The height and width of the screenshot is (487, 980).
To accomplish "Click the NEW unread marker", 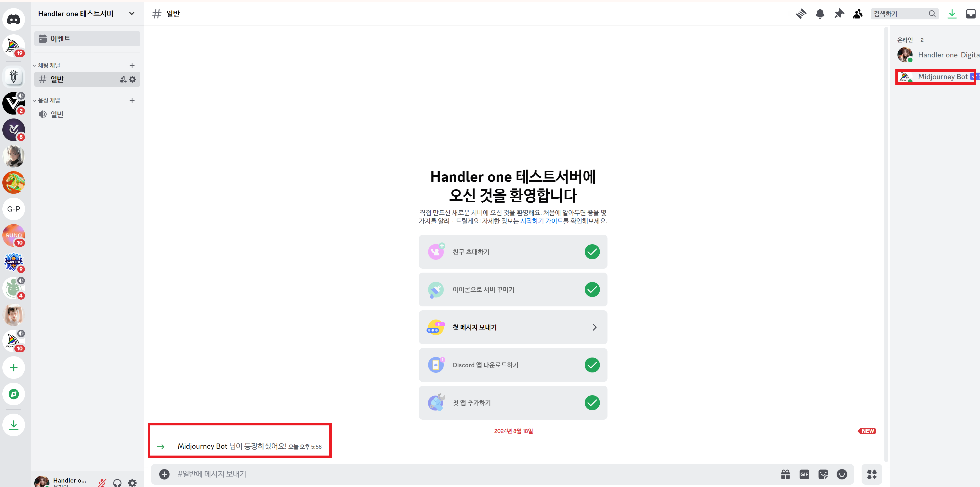I will [x=867, y=431].
